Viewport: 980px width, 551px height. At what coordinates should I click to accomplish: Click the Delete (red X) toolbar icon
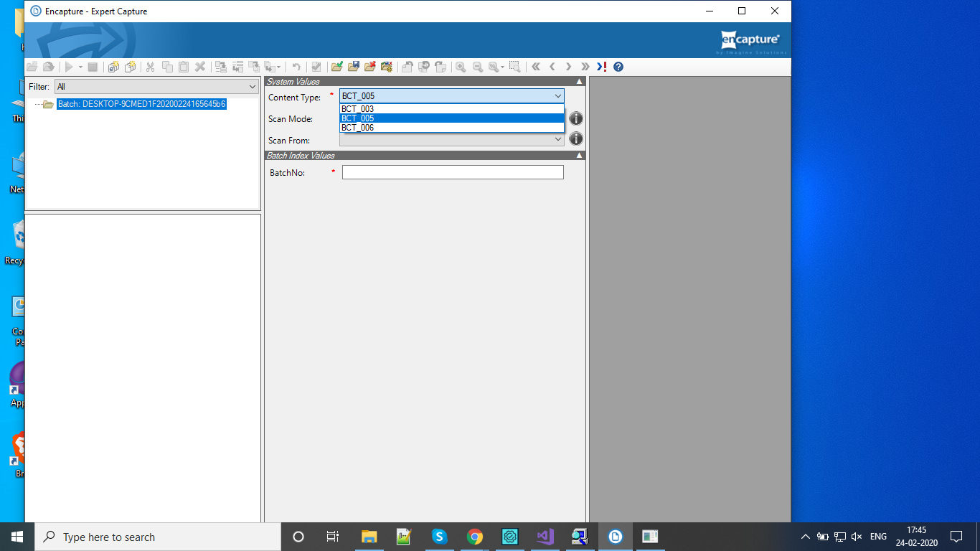(x=202, y=66)
